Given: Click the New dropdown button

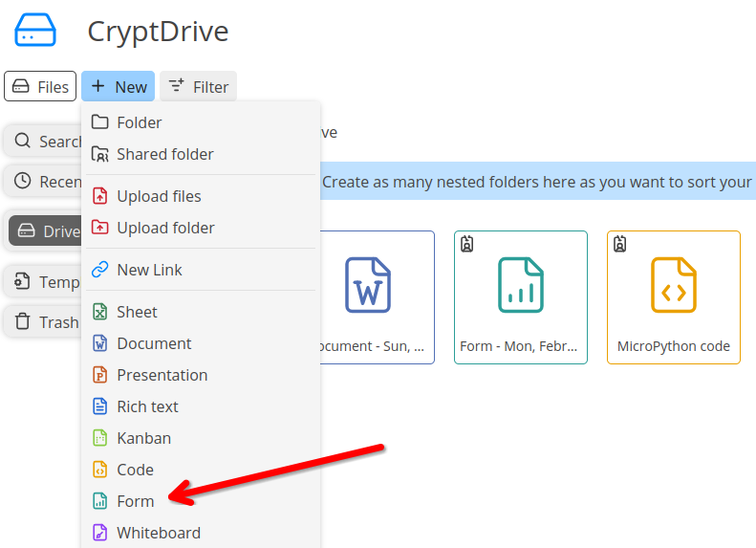Looking at the screenshot, I should click(119, 86).
